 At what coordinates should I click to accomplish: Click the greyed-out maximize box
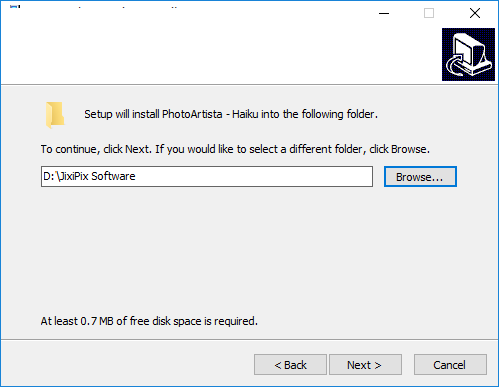429,13
